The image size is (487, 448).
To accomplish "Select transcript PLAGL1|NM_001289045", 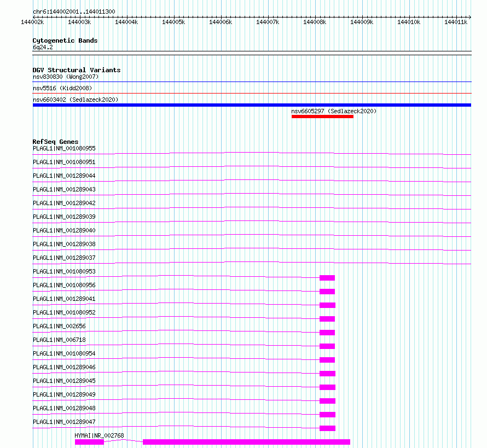I will (64, 381).
